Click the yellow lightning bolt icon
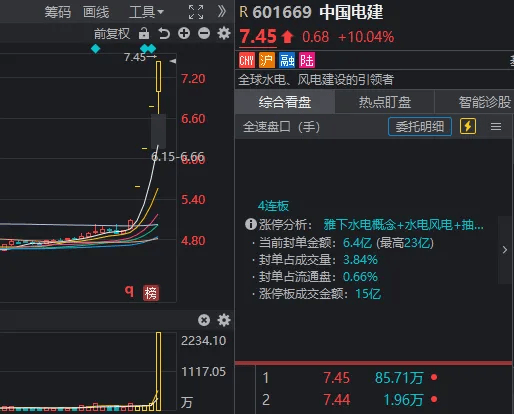 click(468, 126)
